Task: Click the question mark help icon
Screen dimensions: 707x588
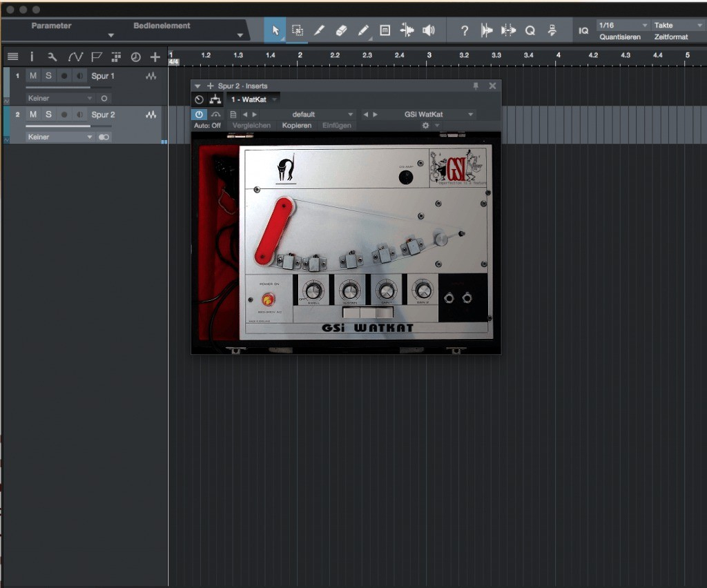Action: pyautogui.click(x=465, y=30)
